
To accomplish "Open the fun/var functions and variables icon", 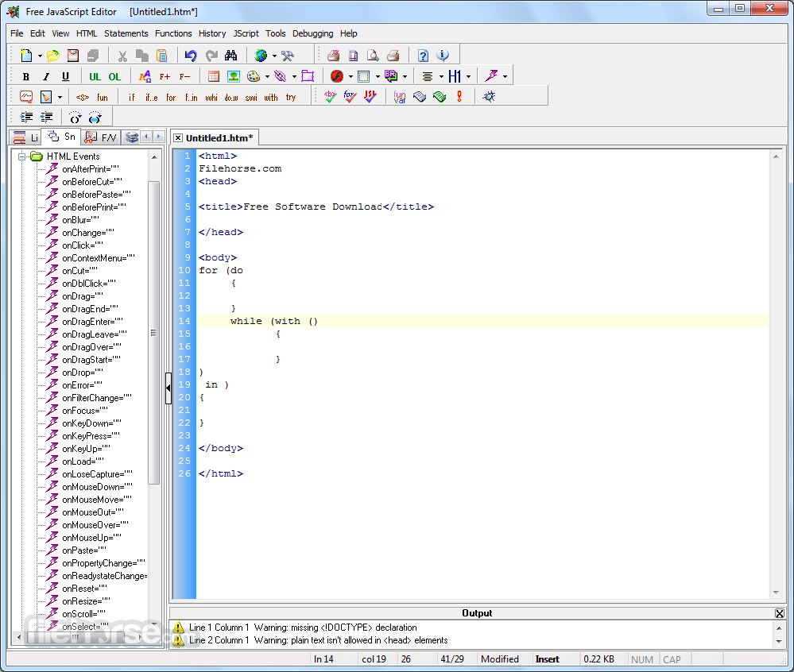I will coord(400,97).
